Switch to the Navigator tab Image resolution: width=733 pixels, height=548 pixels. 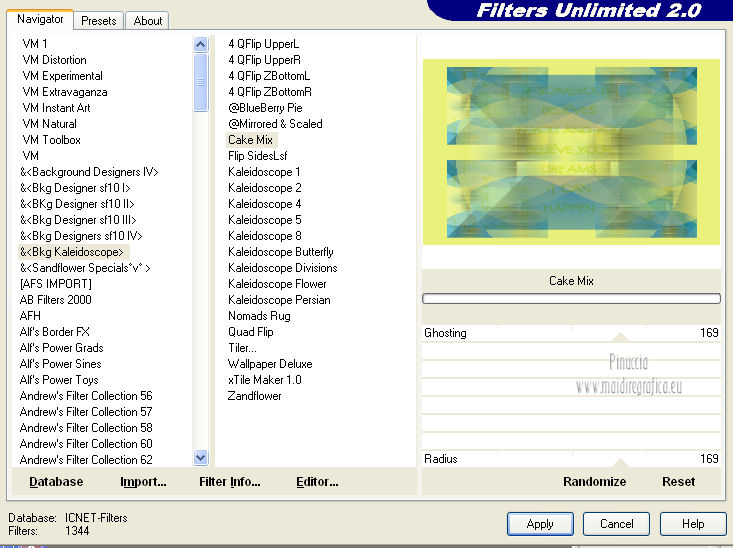point(40,19)
